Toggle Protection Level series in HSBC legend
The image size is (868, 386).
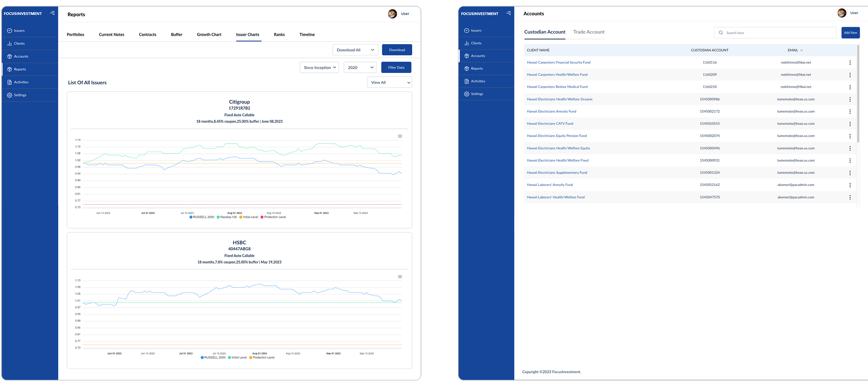(x=262, y=357)
